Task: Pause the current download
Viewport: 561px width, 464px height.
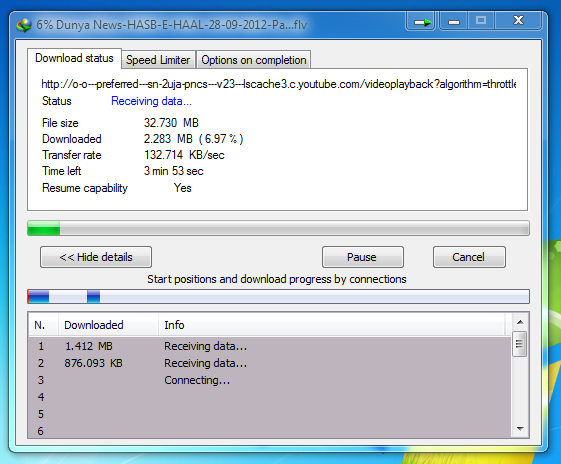Action: 362,257
